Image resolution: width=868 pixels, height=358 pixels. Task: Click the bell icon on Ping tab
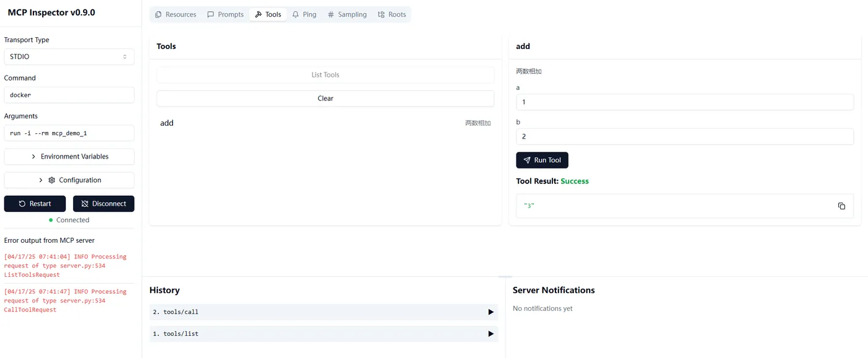coord(296,14)
